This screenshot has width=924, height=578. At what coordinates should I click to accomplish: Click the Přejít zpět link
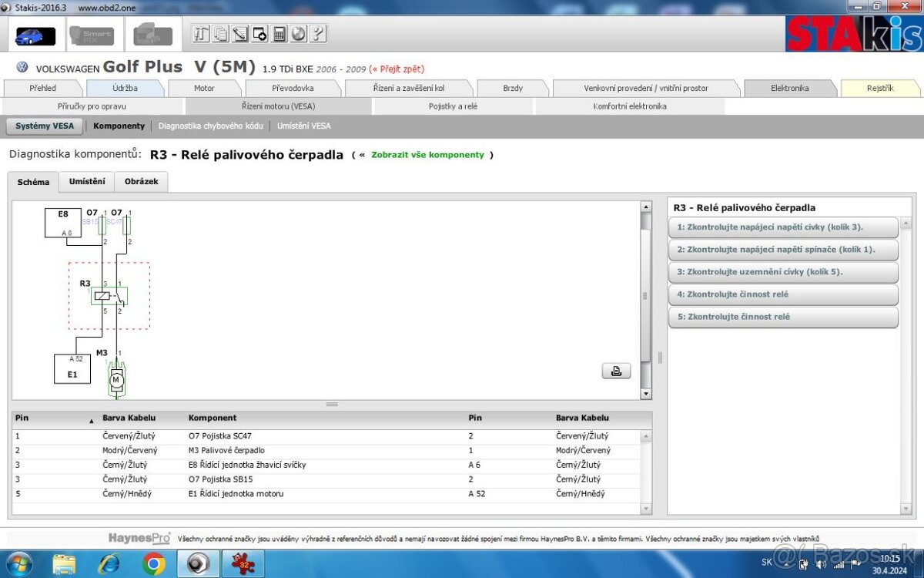tap(399, 69)
